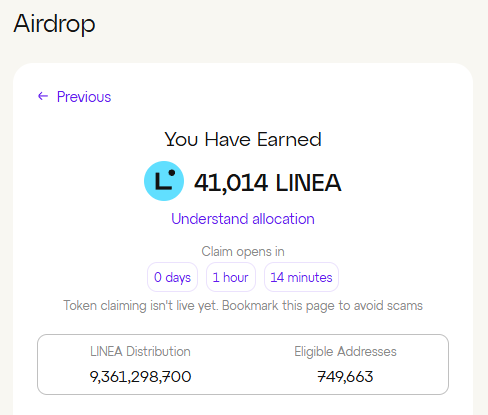
Task: Click the Claim opens in label
Action: (243, 252)
